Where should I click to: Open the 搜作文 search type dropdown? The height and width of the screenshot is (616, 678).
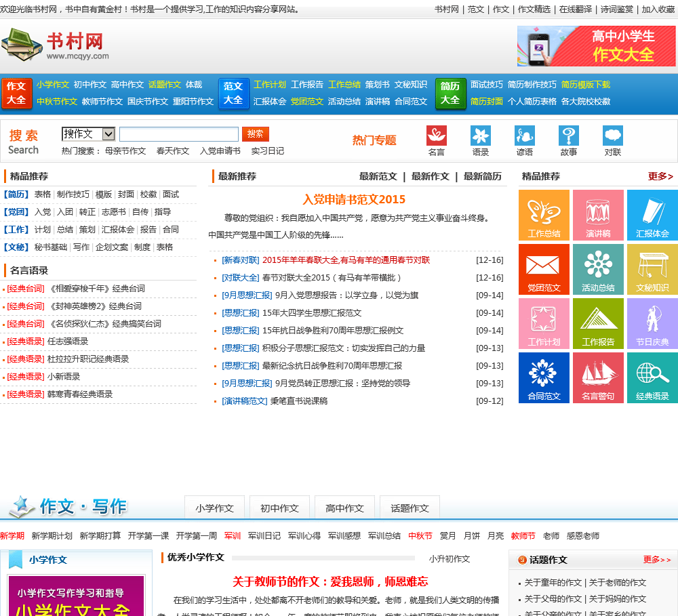point(88,134)
